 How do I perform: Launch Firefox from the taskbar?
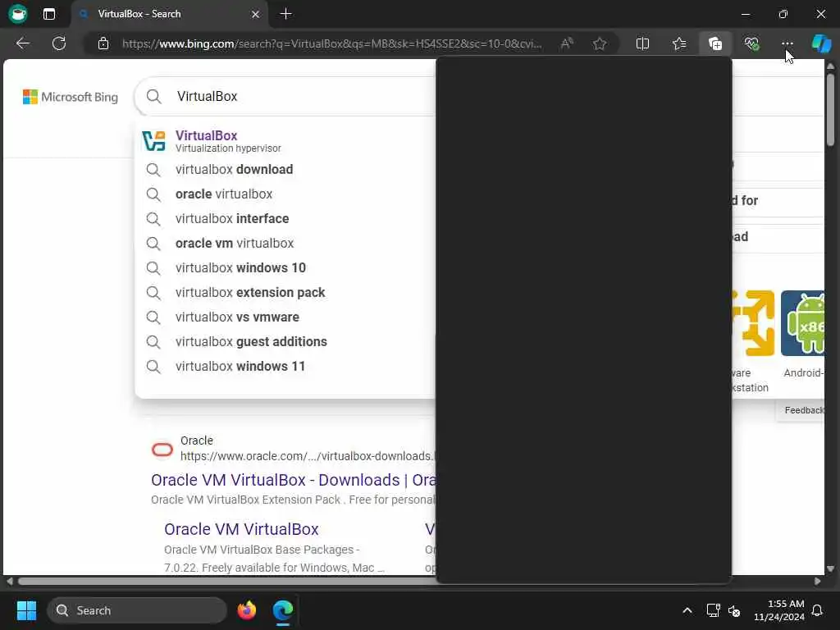pos(246,610)
